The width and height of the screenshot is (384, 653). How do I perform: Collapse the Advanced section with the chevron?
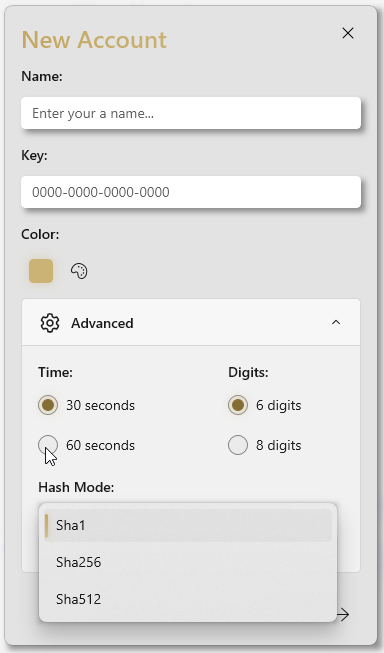[x=336, y=323]
